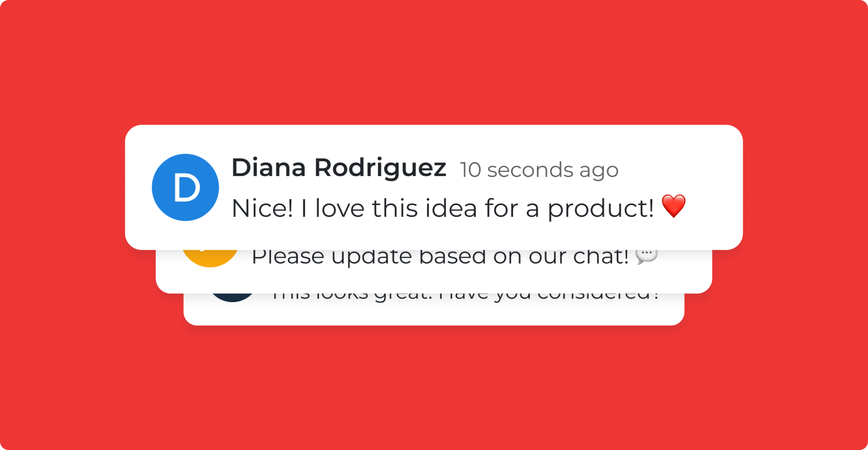The height and width of the screenshot is (450, 868).
Task: Click the word "for" in Diana's comment
Action: point(501,208)
